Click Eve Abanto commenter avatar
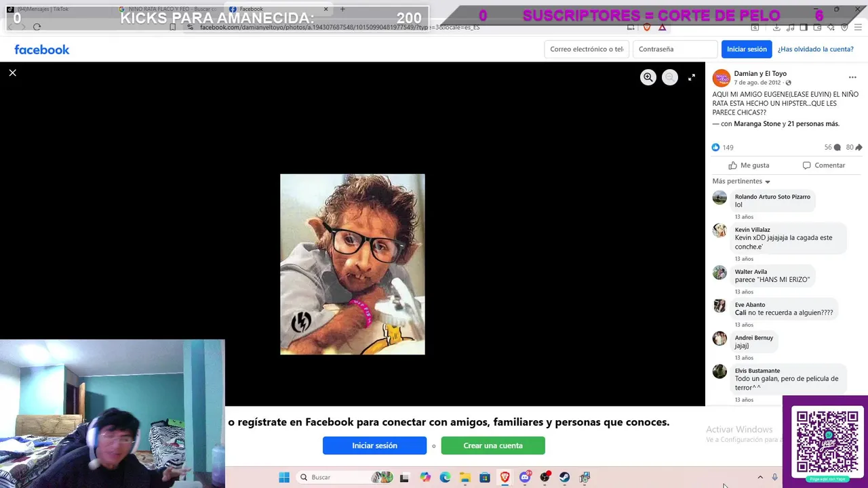Viewport: 868px width, 488px height. (x=719, y=306)
